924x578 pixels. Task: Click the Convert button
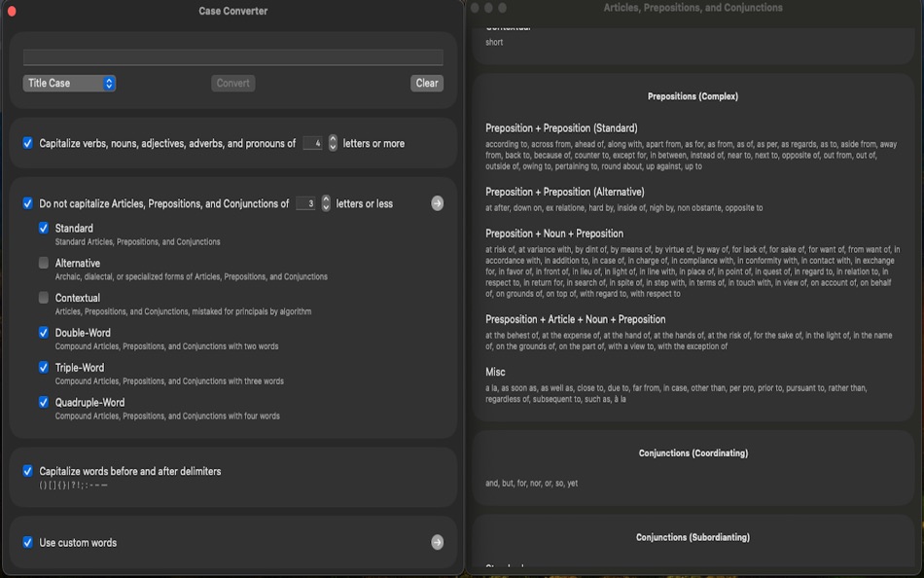click(x=232, y=83)
